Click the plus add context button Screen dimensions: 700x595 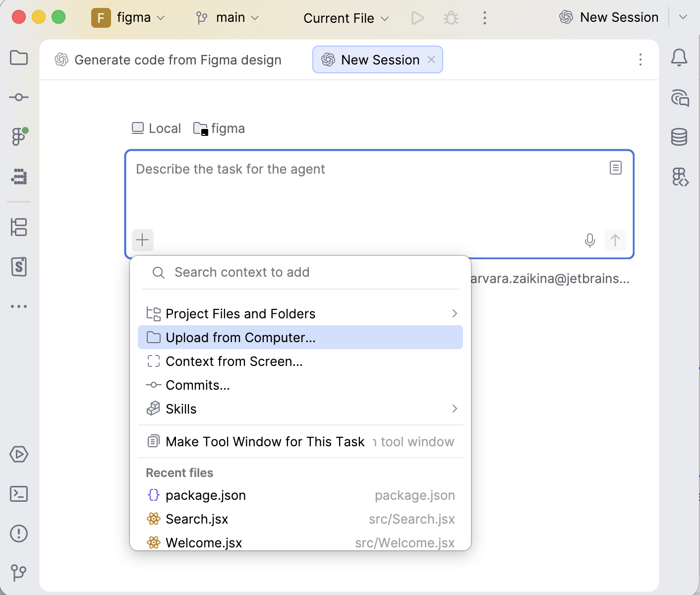click(x=142, y=240)
